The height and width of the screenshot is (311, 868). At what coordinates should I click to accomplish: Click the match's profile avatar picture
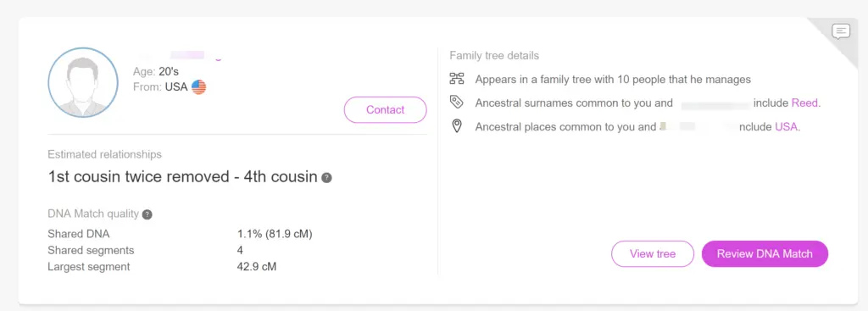83,82
